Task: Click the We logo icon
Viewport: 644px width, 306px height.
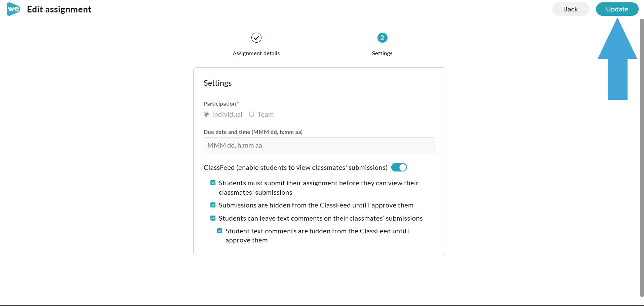Action: (x=13, y=9)
